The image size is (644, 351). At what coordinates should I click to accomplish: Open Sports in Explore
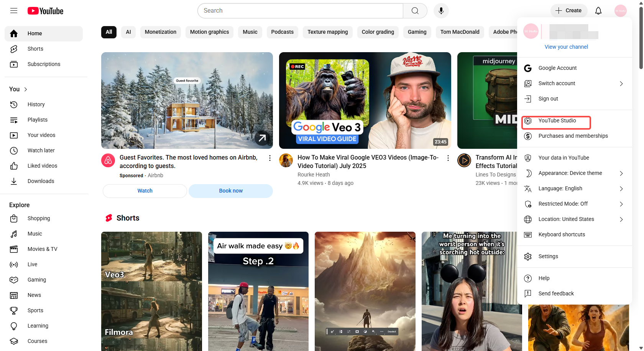pyautogui.click(x=44, y=310)
